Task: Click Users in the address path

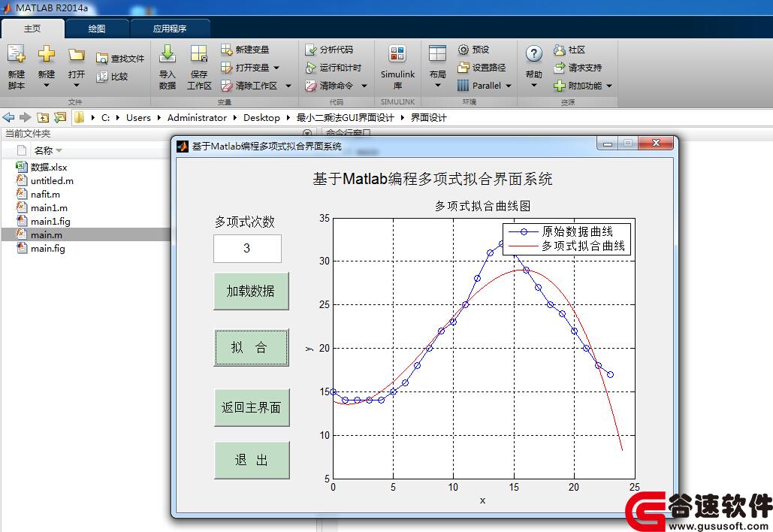Action: 138,117
